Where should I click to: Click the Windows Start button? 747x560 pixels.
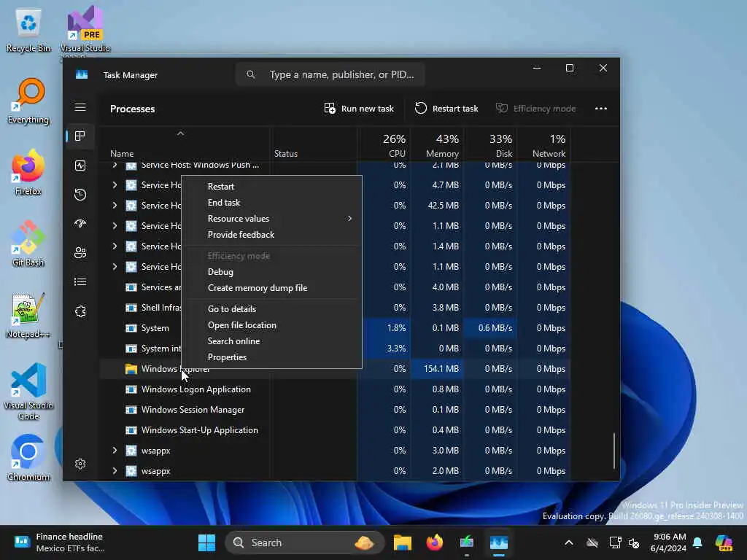206,542
